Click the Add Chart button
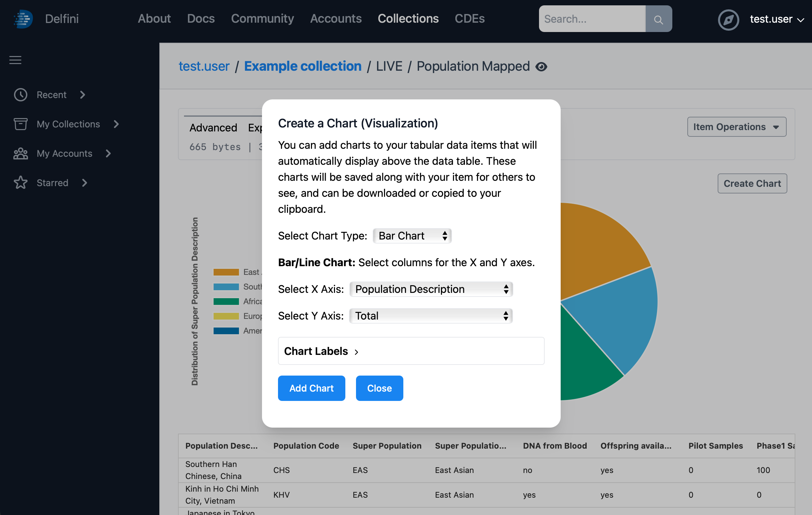The image size is (812, 515). pyautogui.click(x=311, y=388)
